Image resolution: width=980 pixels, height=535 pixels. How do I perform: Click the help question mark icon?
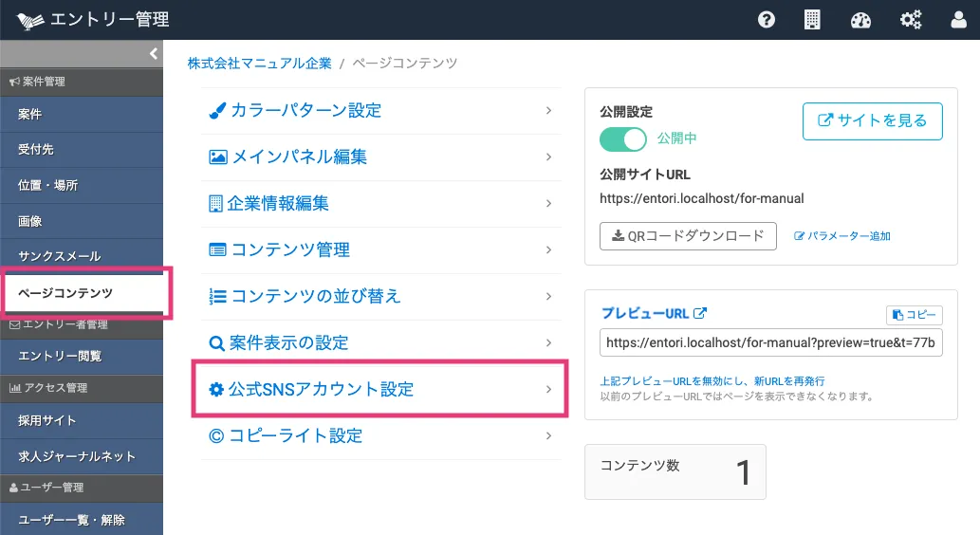[x=767, y=20]
